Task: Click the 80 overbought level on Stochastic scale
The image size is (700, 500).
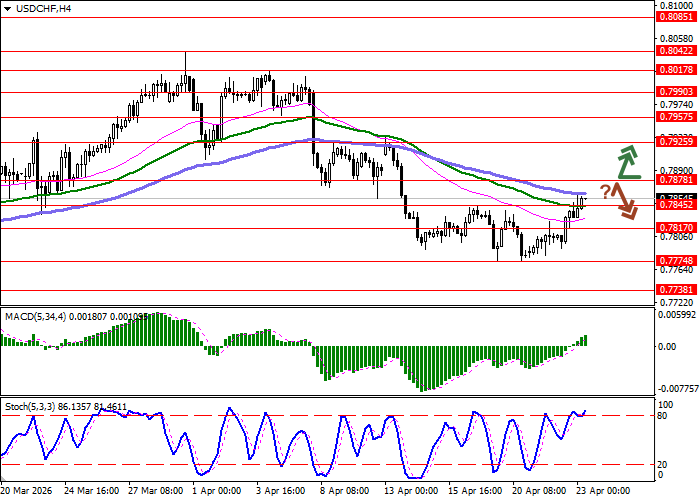Action: (x=663, y=416)
